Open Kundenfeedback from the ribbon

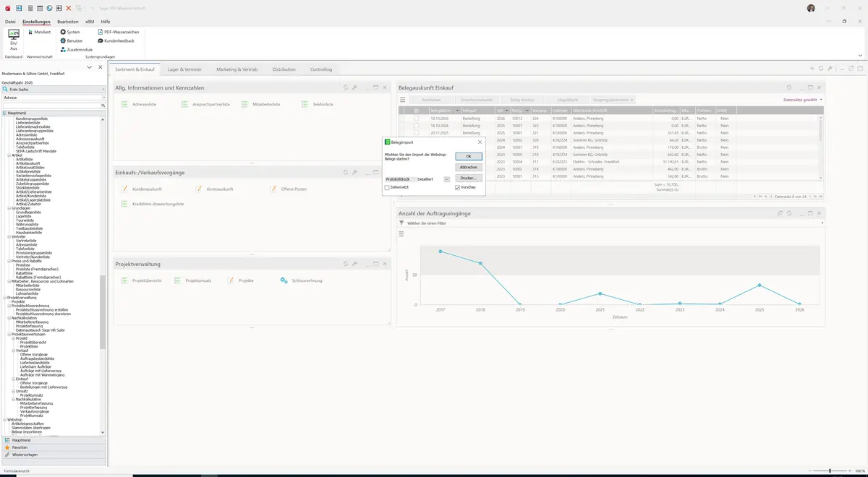click(x=116, y=40)
